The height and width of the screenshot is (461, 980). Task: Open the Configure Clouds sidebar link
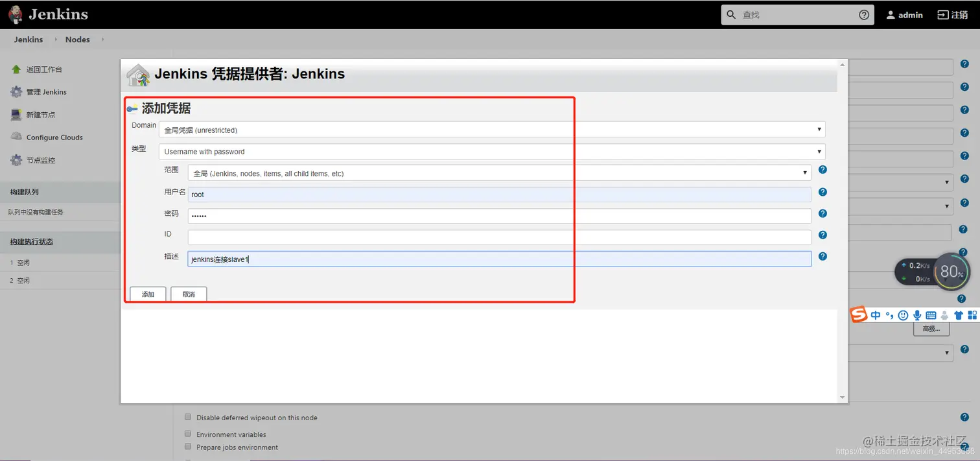tap(54, 137)
